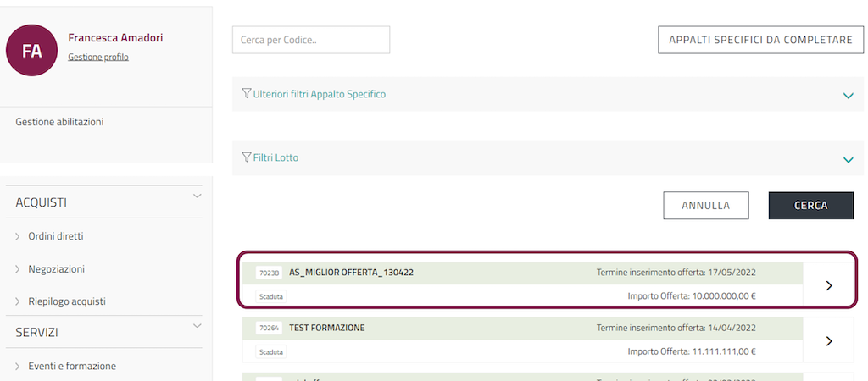This screenshot has width=868, height=381.
Task: Click Appalti Specifici da Completare button
Action: [760, 40]
